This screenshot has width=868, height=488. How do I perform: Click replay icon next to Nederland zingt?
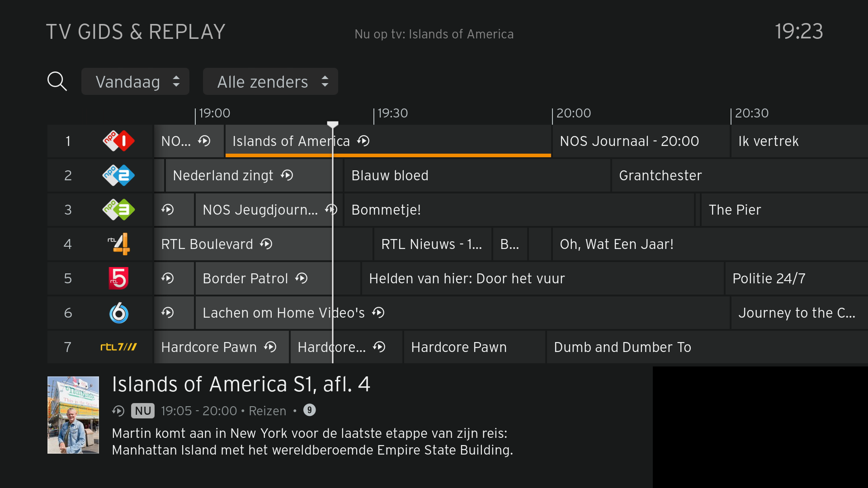[x=287, y=175]
